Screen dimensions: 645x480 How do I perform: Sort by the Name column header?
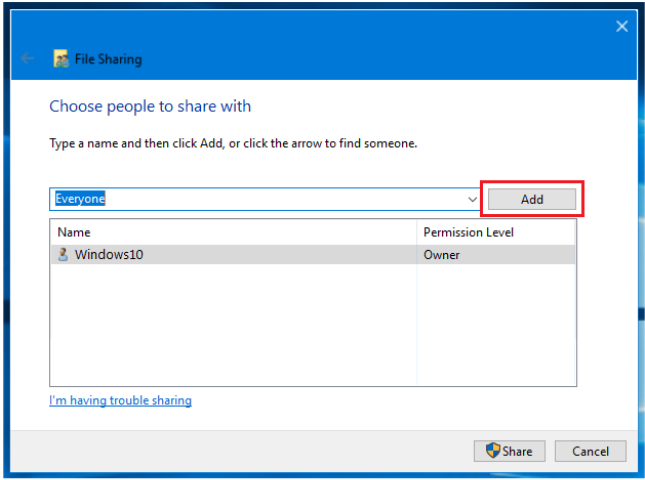tap(233, 232)
